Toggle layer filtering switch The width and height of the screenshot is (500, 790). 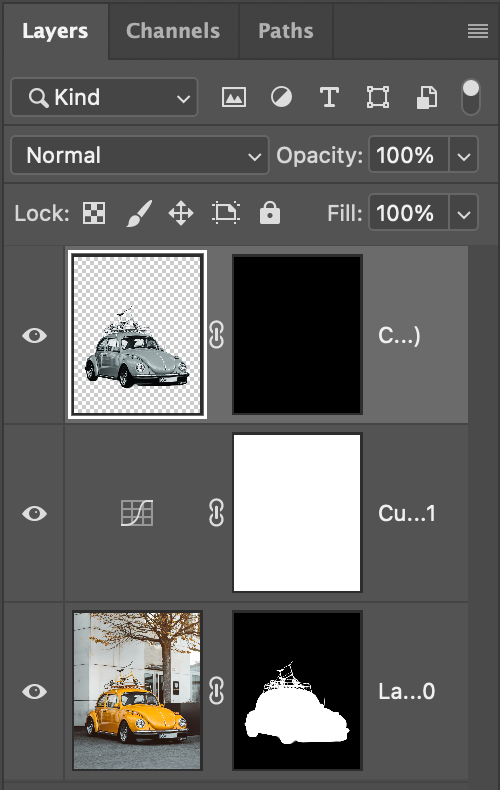(x=471, y=97)
